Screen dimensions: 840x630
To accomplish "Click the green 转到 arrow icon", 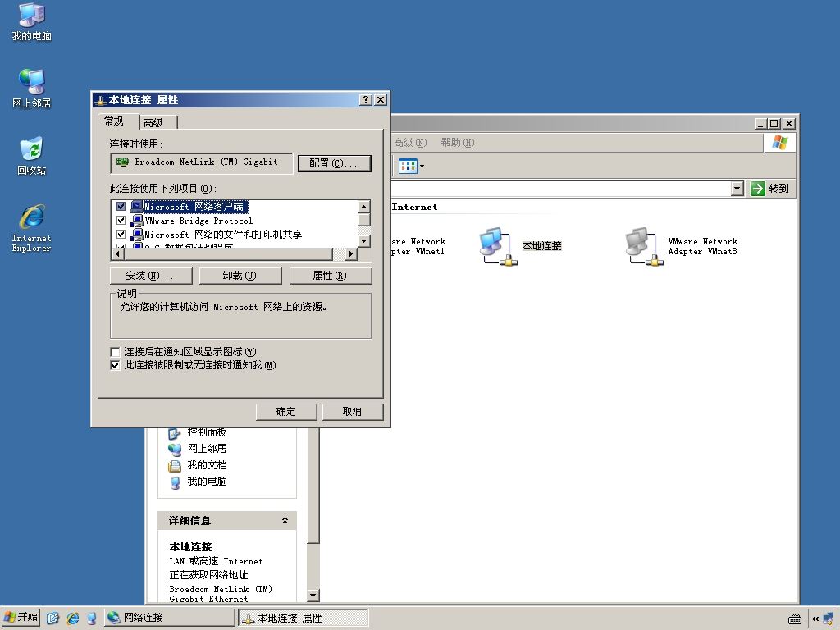I will tap(757, 189).
